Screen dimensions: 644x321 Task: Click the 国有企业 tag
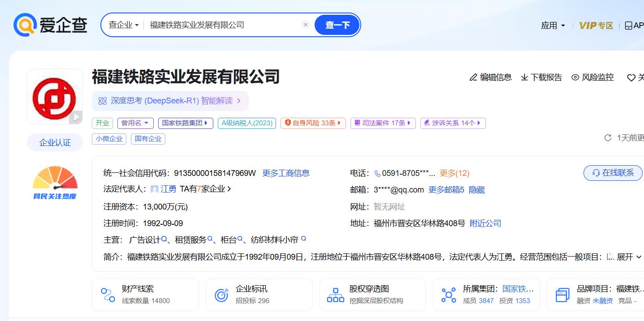tap(148, 139)
